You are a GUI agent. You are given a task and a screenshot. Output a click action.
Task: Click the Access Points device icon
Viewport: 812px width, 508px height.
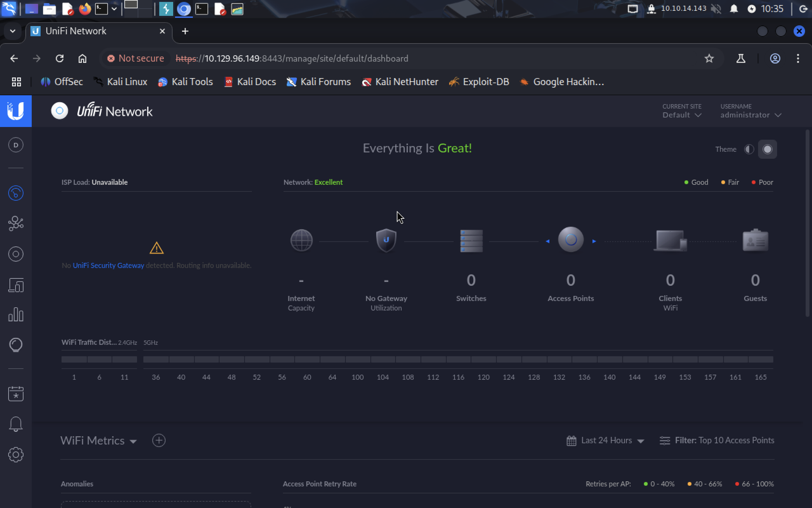[x=571, y=239]
